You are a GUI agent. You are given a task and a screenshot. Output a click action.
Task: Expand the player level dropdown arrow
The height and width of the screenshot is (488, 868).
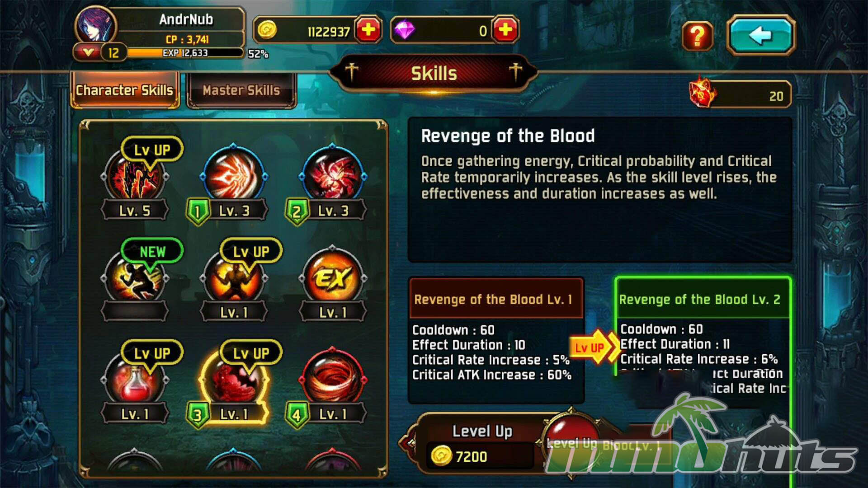point(88,52)
